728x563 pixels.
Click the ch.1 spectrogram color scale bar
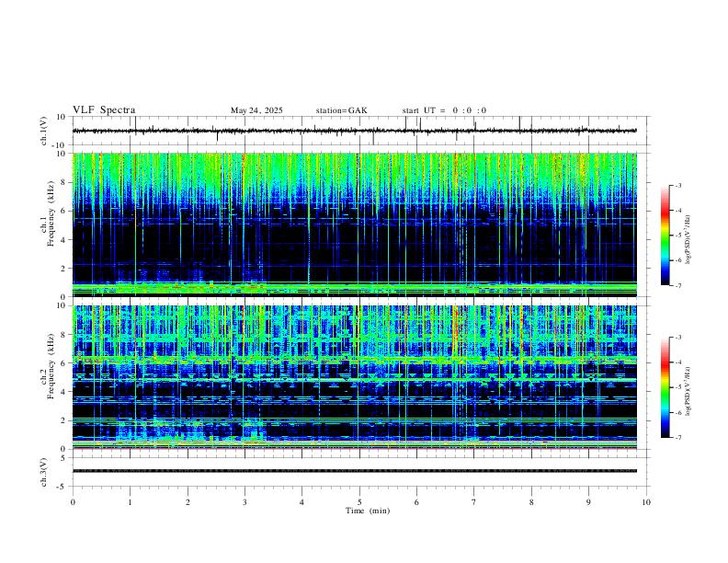point(665,236)
